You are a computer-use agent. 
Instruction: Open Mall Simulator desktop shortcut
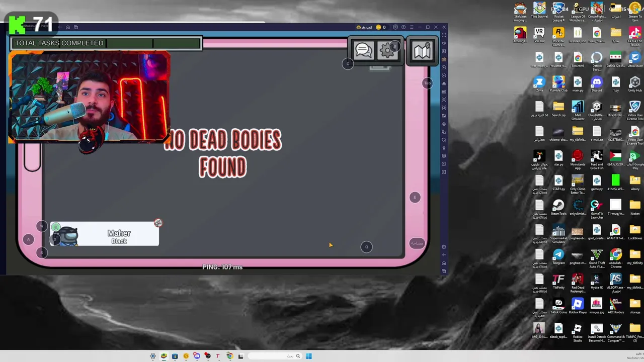click(578, 111)
